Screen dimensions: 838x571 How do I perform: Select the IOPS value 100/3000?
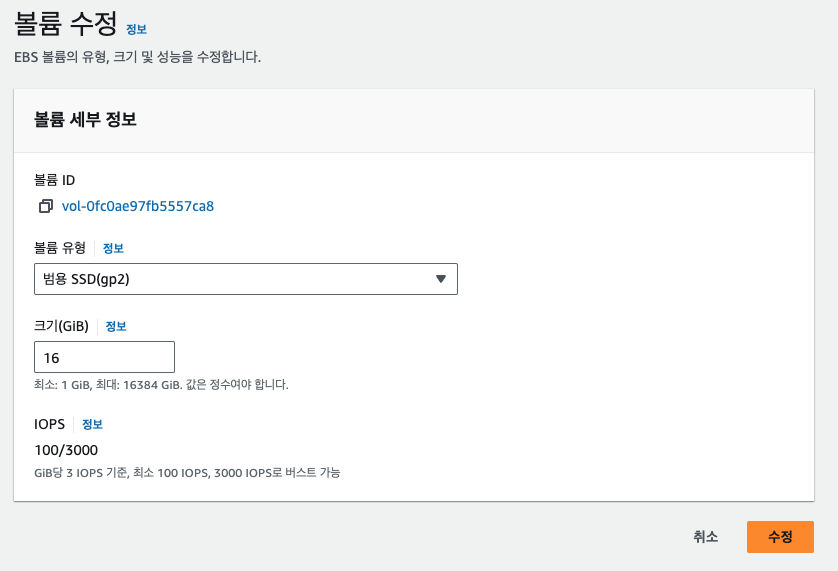coord(66,450)
